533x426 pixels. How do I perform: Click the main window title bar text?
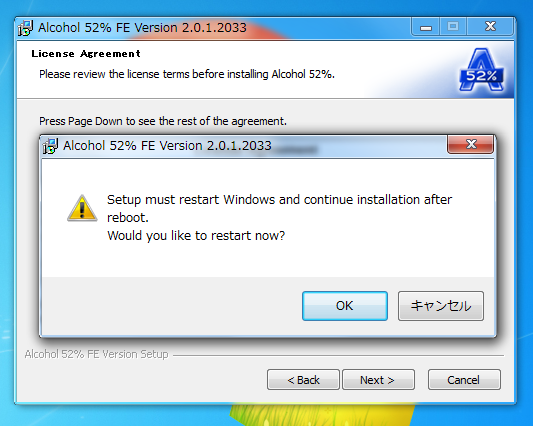point(142,28)
